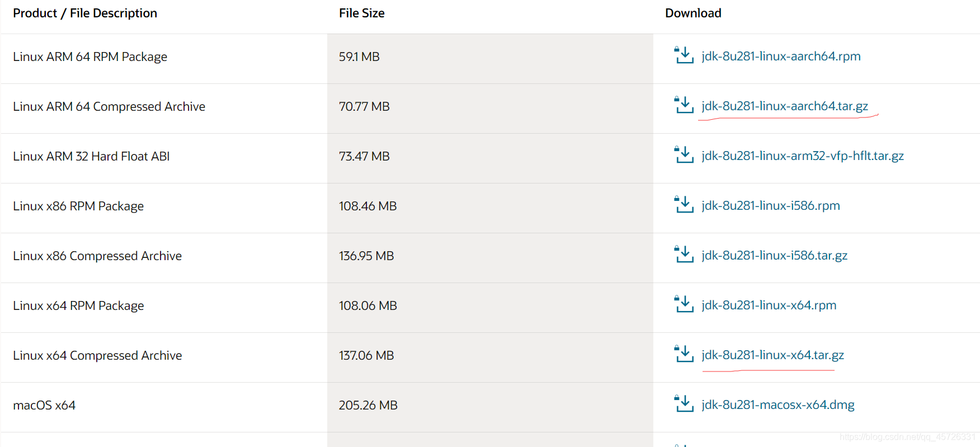Select Linux x86 RPM Package text
The height and width of the screenshot is (447, 980).
[x=78, y=206]
